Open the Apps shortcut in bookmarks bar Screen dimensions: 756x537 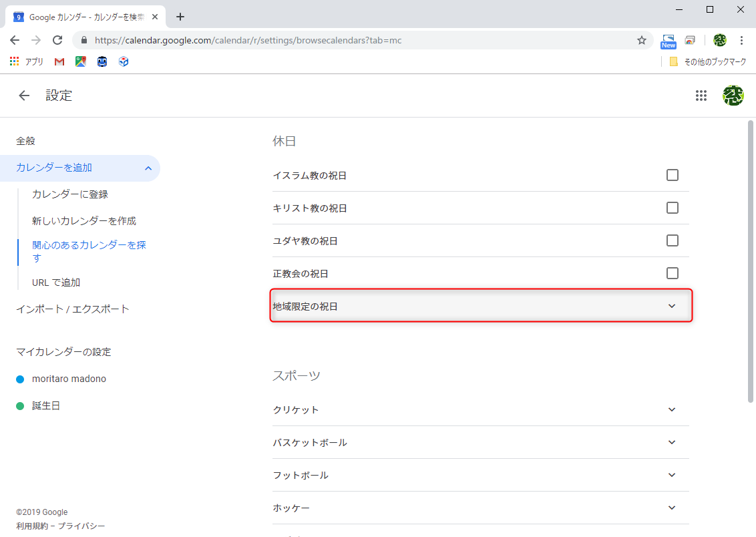[x=27, y=61]
